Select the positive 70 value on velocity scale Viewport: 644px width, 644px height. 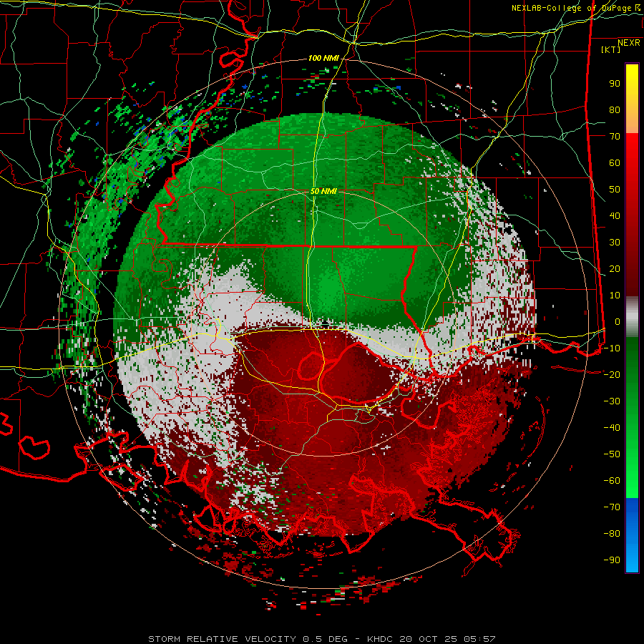[615, 137]
